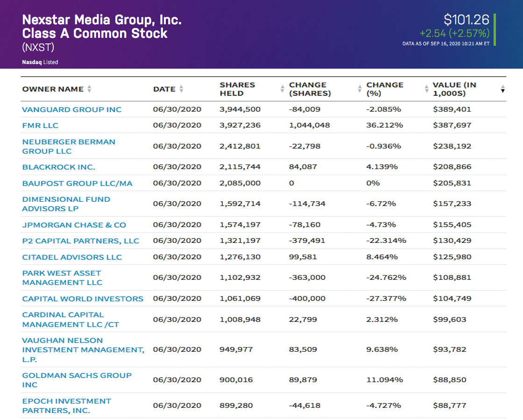This screenshot has height=420, width=523.
Task: Click the -27.377% change cell
Action: click(386, 299)
